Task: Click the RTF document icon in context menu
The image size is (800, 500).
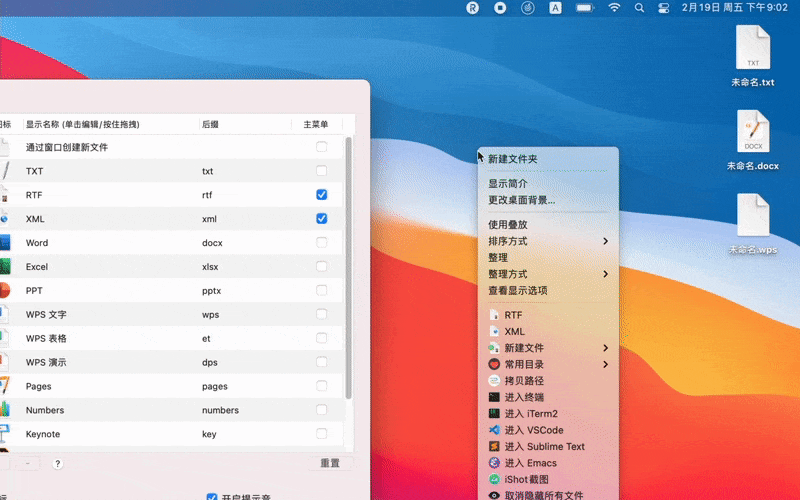Action: (494, 315)
